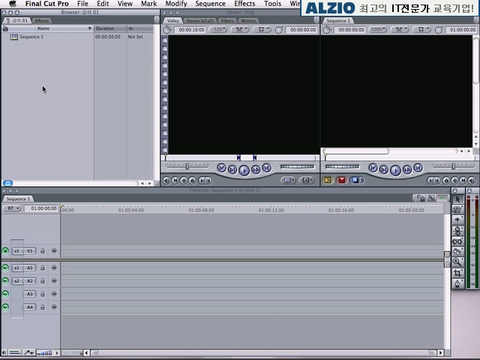Open Viewer playhead sync pop-up
Screen dimensions: 480x360
(x=241, y=30)
